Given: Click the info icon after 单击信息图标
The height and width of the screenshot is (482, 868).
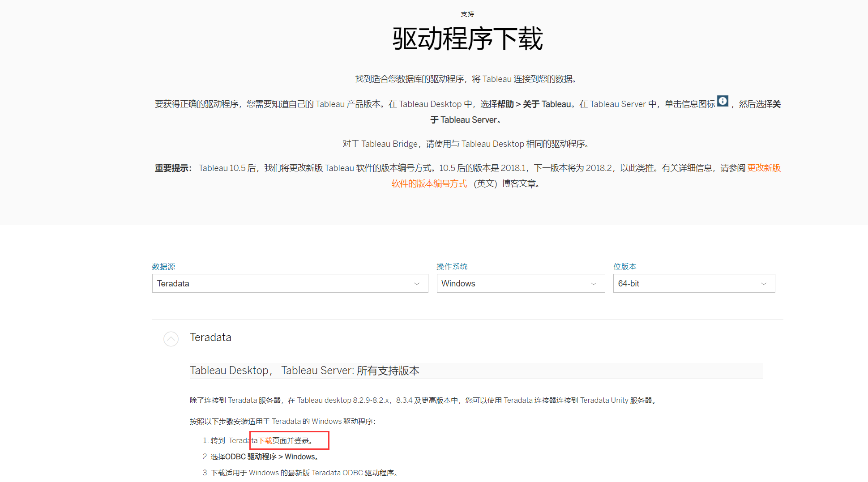Looking at the screenshot, I should click(x=723, y=101).
